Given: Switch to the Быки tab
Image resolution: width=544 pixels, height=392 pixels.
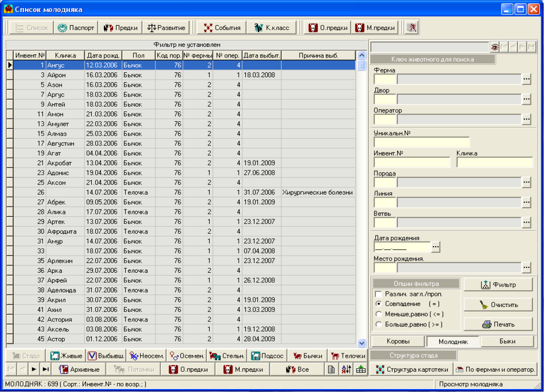Looking at the screenshot, I should (x=507, y=341).
